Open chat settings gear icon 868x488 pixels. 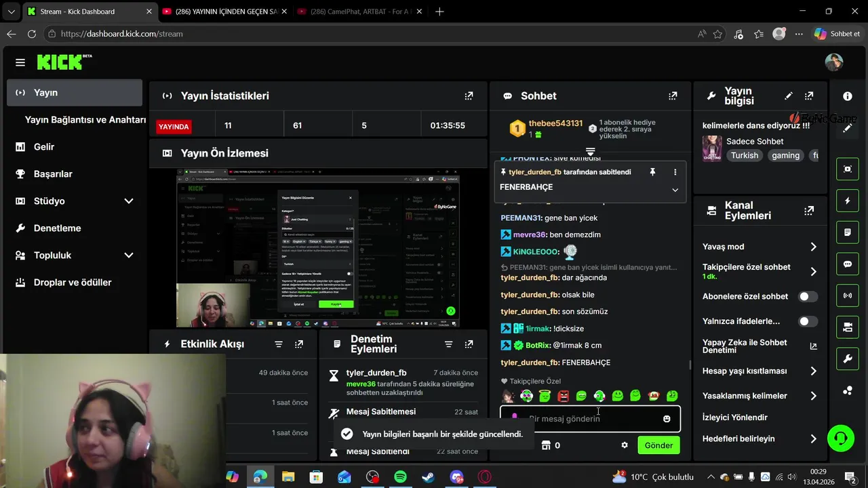(x=625, y=445)
